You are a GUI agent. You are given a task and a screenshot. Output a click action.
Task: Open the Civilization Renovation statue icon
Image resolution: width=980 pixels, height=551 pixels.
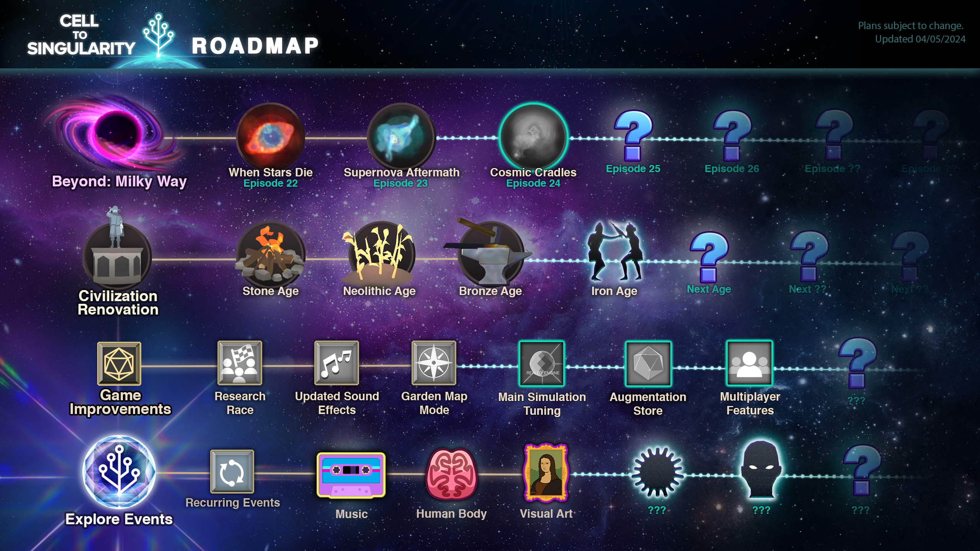point(117,249)
